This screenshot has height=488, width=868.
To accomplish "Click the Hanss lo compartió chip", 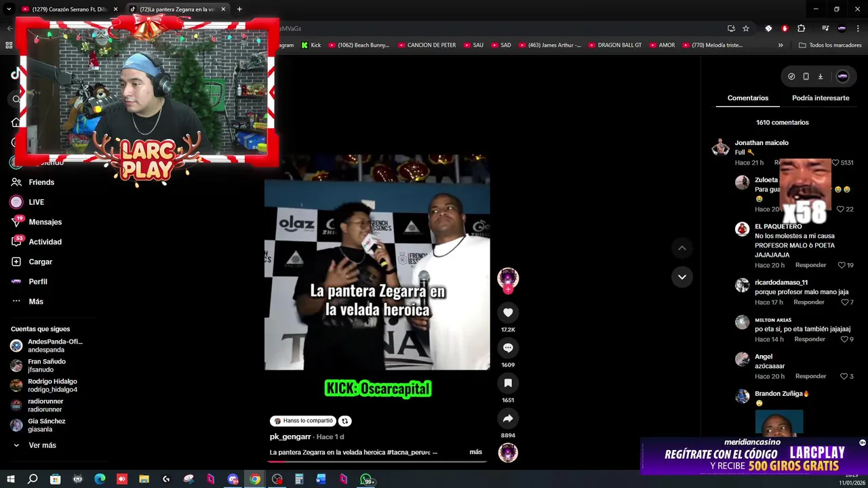I will pyautogui.click(x=302, y=421).
